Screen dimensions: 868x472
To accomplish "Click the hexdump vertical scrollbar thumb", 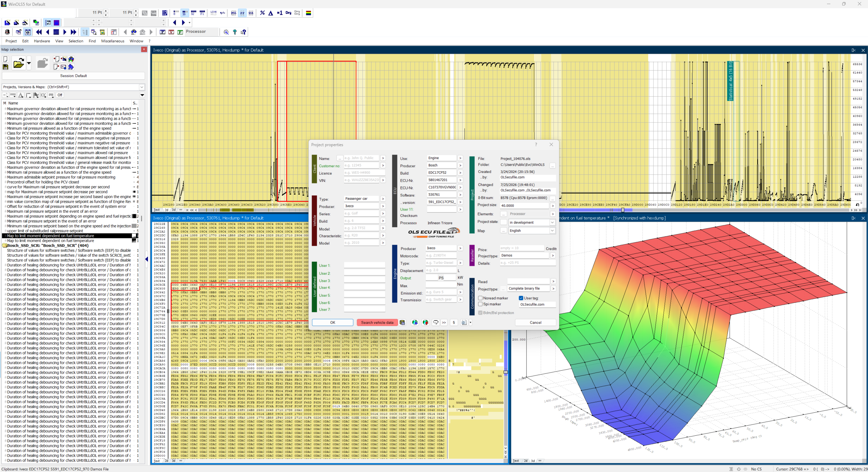I will [x=506, y=372].
